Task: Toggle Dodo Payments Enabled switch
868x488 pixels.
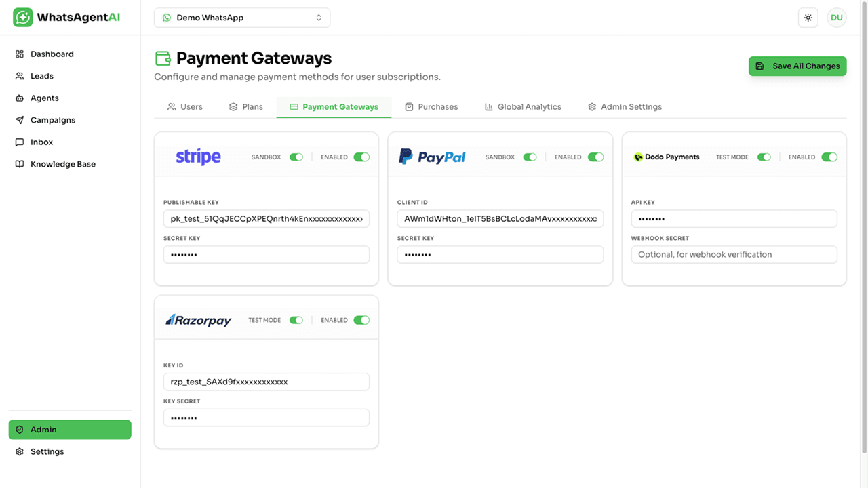Action: click(829, 157)
